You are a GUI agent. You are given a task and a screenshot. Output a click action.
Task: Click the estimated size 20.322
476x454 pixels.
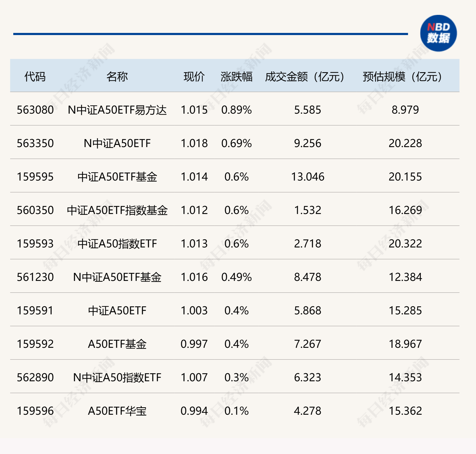click(405, 244)
